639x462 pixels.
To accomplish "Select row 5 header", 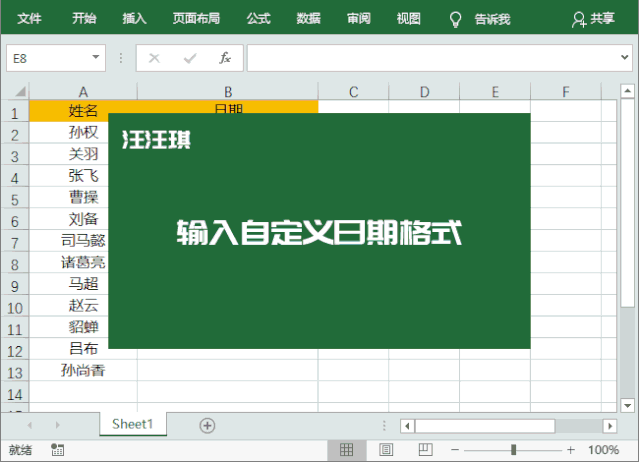I will (15, 200).
